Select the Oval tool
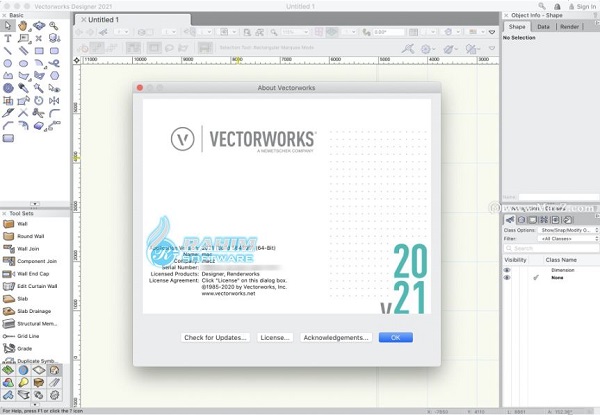The height and width of the screenshot is (415, 600). pos(23,63)
